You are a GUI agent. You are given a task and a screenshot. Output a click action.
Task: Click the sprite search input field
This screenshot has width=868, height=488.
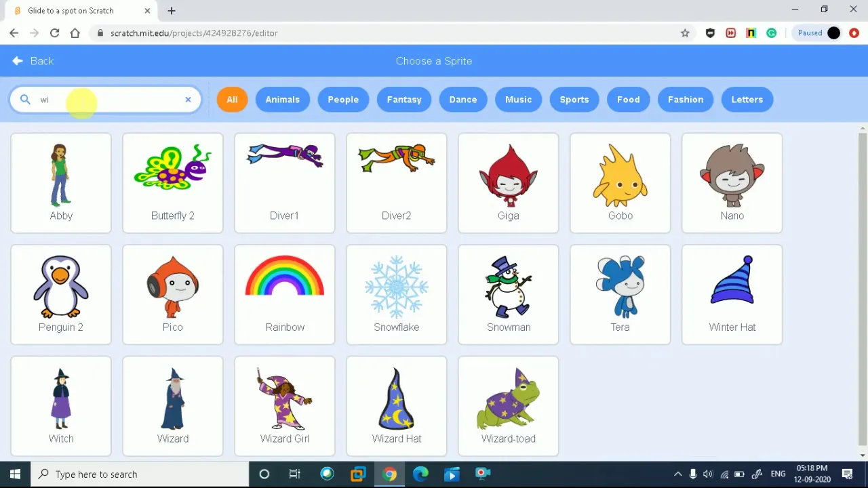coord(105,100)
